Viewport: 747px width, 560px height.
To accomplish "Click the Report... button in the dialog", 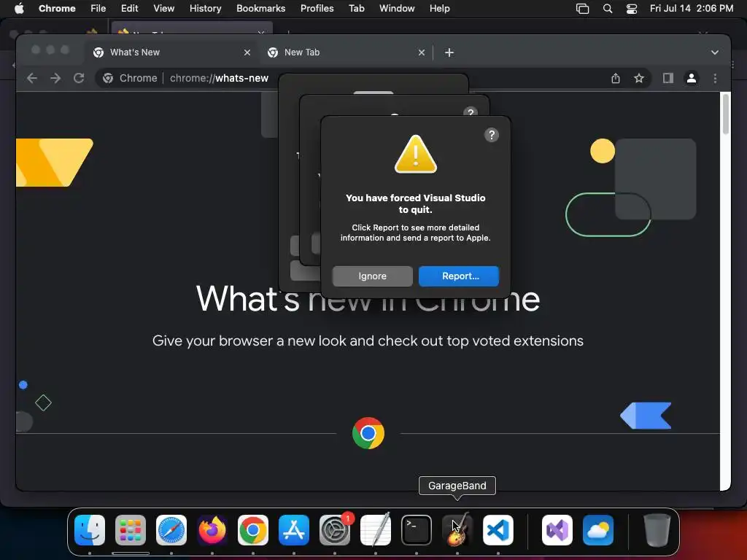I will [458, 276].
